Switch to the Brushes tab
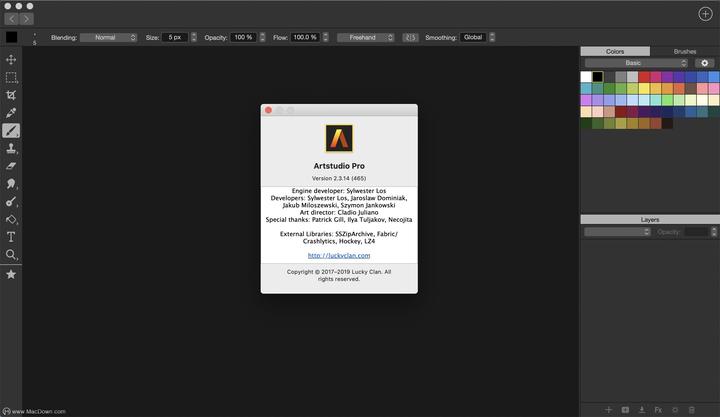The width and height of the screenshot is (720, 417). [685, 51]
